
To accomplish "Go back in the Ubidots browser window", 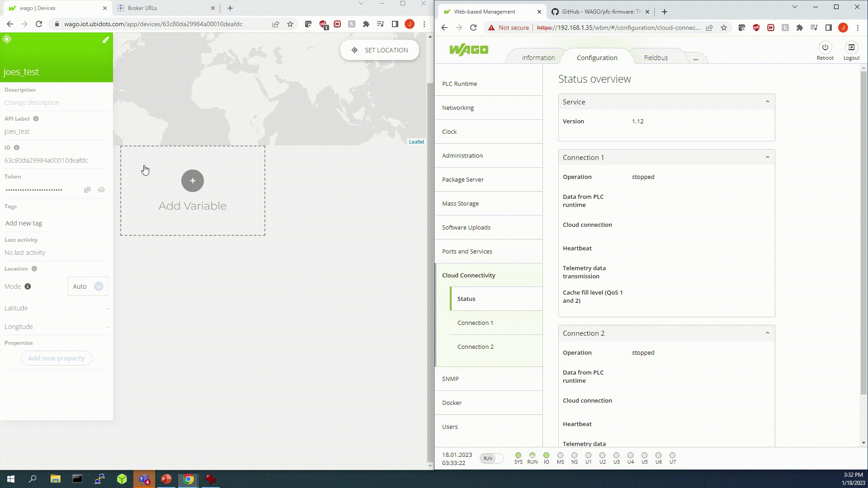I will point(10,24).
